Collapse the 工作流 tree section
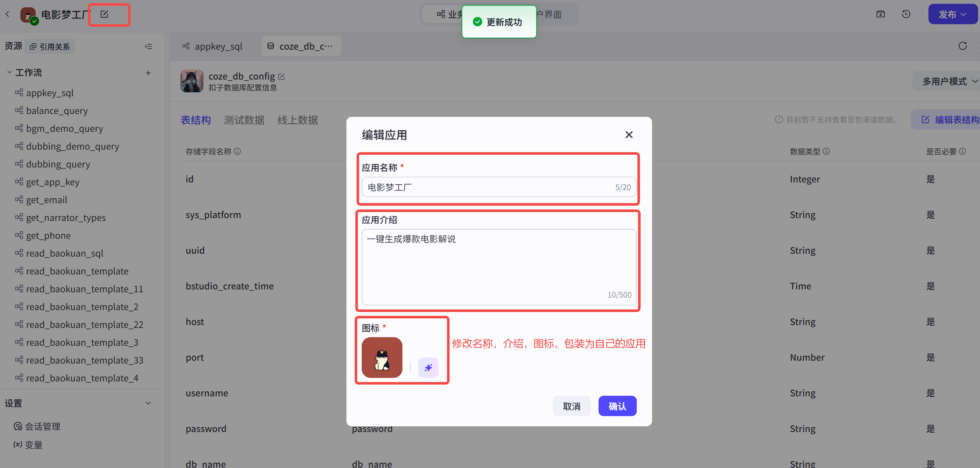This screenshot has height=468, width=980. [10, 72]
